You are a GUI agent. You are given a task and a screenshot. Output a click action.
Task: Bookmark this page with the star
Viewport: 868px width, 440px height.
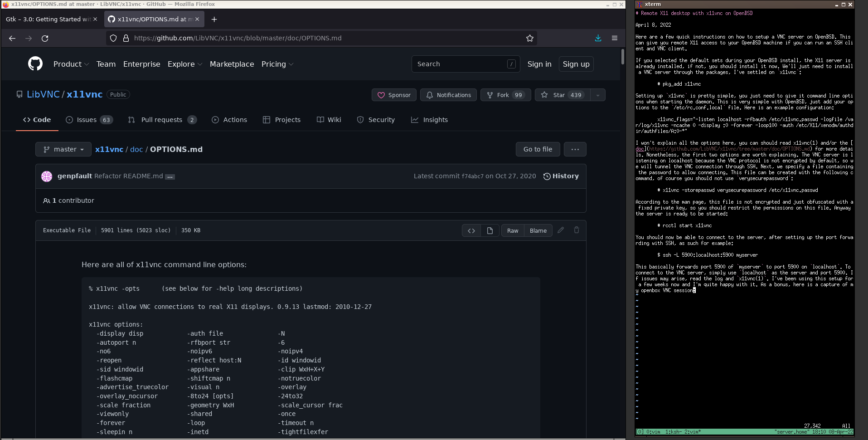click(x=530, y=38)
